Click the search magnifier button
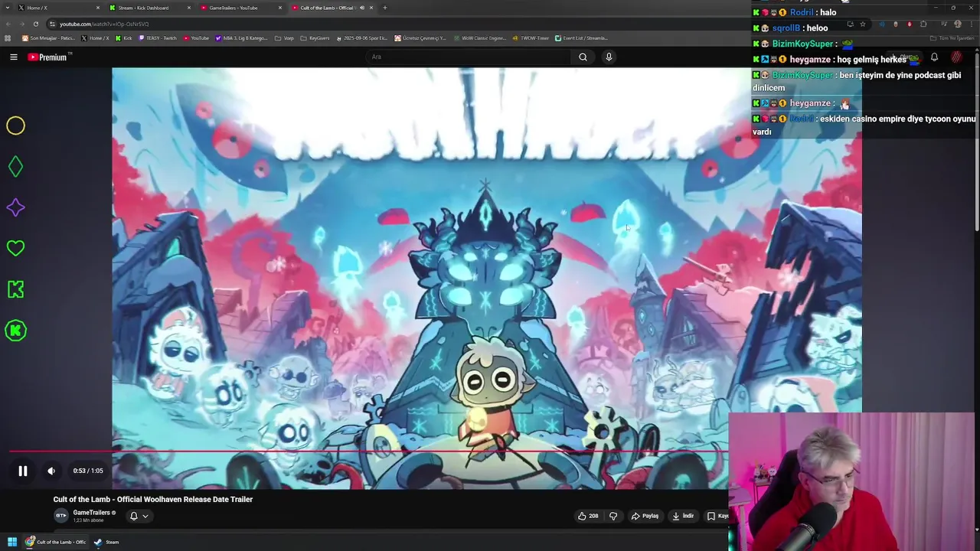The image size is (980, 551). click(x=583, y=57)
